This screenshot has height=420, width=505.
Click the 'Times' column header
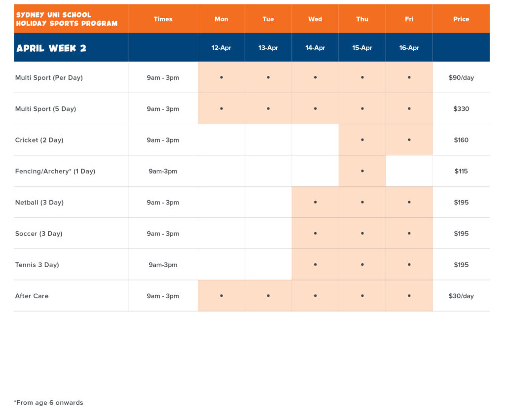163,19
